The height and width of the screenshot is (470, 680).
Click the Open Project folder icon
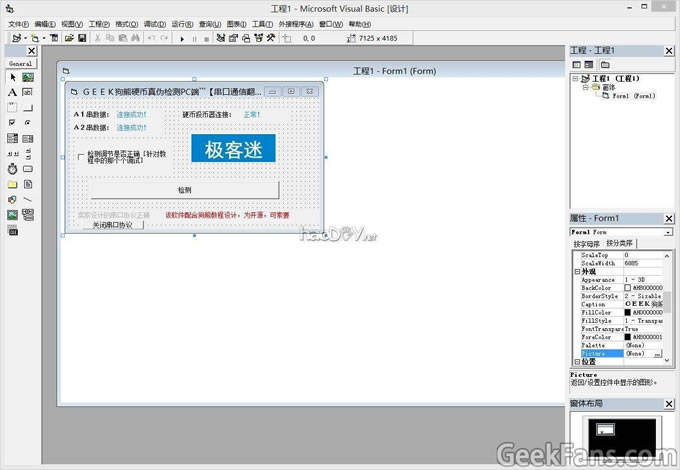pyautogui.click(x=68, y=38)
